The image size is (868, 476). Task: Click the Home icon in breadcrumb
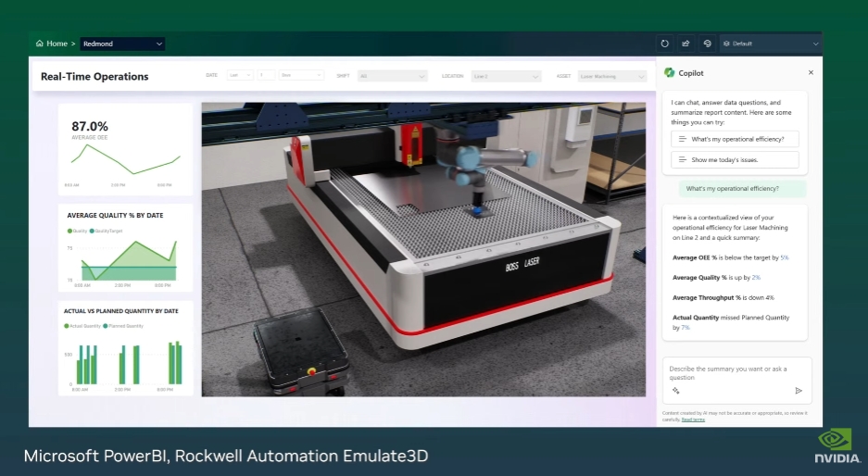(x=39, y=44)
